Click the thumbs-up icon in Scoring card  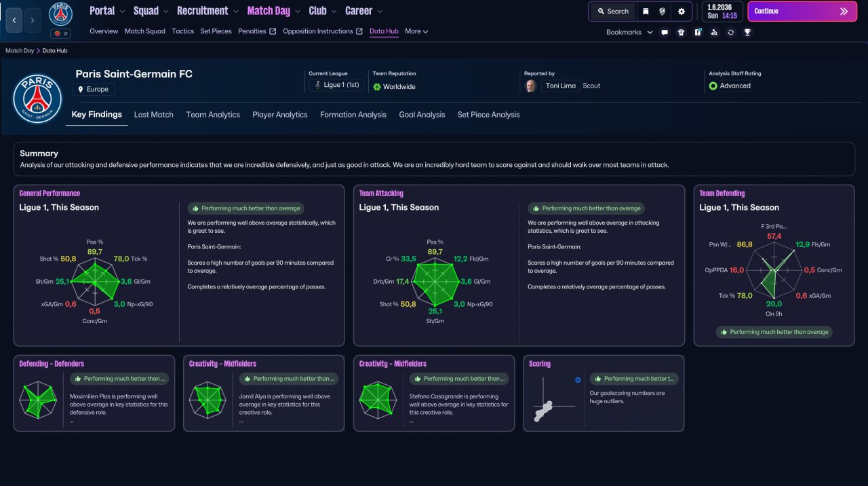(597, 379)
